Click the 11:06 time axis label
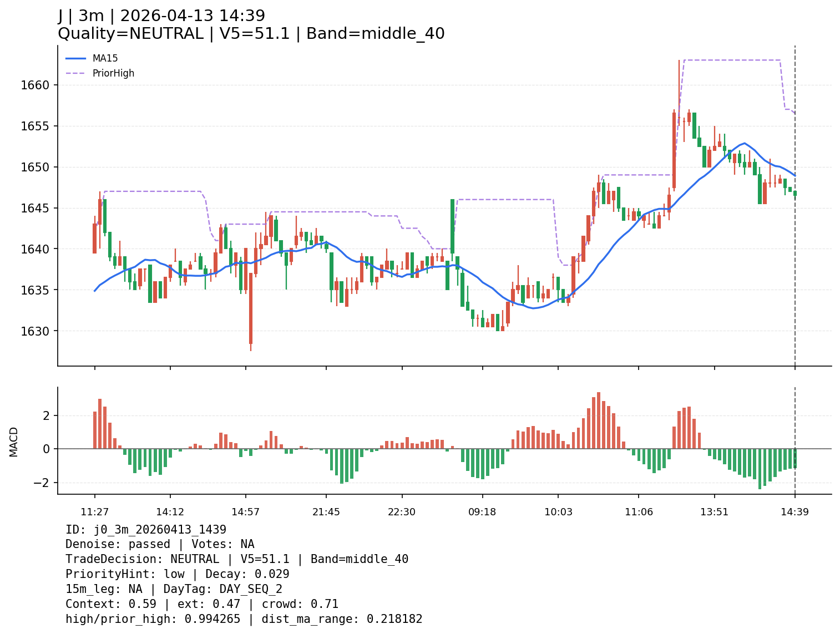The height and width of the screenshot is (634, 840). pos(639,511)
